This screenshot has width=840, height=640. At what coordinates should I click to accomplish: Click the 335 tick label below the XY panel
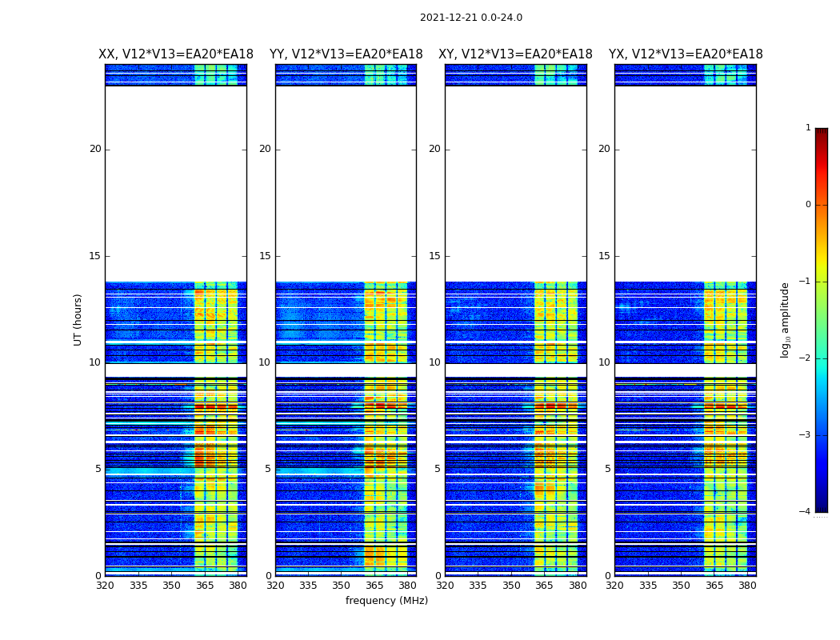click(478, 586)
